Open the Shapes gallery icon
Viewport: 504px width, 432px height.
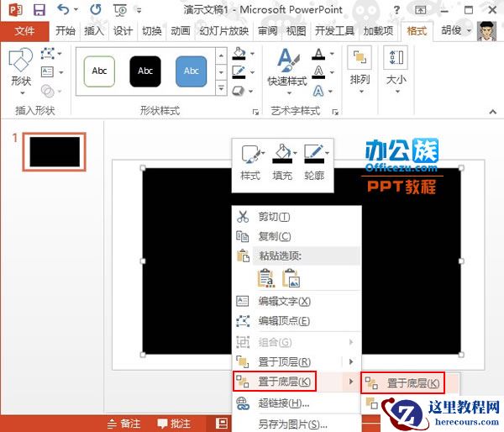point(20,60)
